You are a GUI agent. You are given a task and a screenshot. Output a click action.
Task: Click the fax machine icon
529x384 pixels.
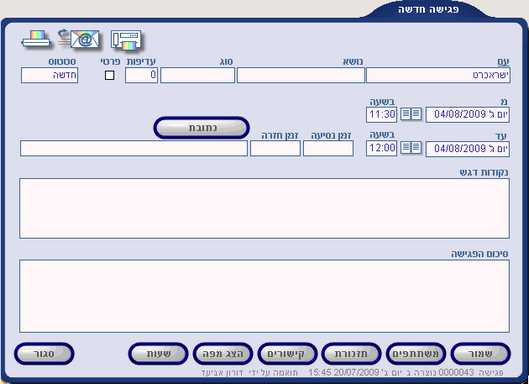126,40
